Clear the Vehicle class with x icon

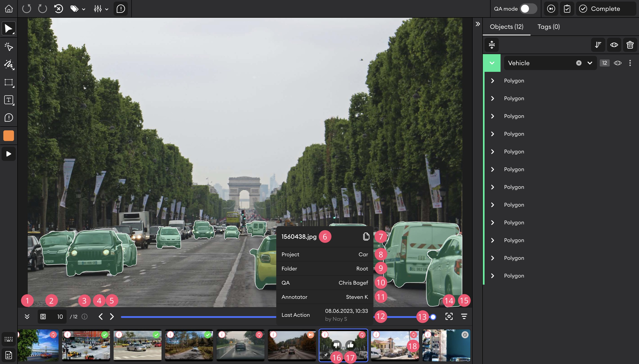(579, 63)
